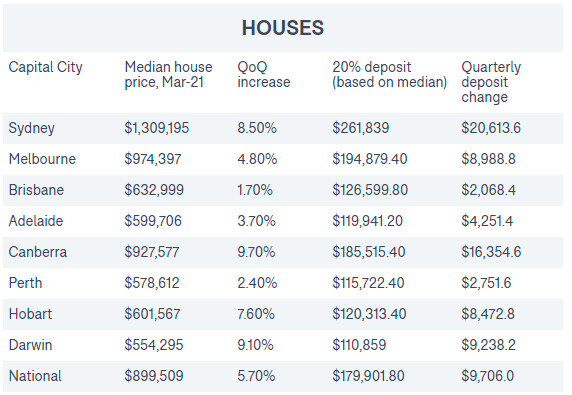Click Perth's median price $578,612
572x395 pixels.
coord(152,283)
